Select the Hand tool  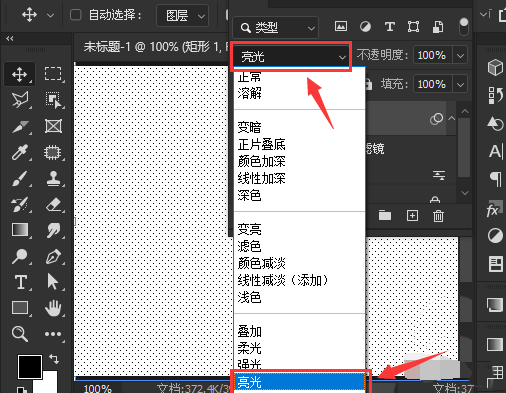53,308
